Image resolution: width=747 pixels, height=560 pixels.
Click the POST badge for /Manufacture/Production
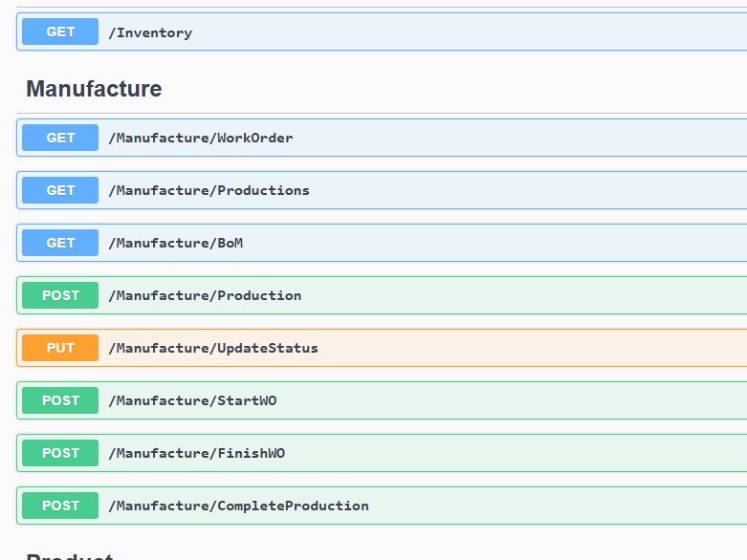click(60, 295)
